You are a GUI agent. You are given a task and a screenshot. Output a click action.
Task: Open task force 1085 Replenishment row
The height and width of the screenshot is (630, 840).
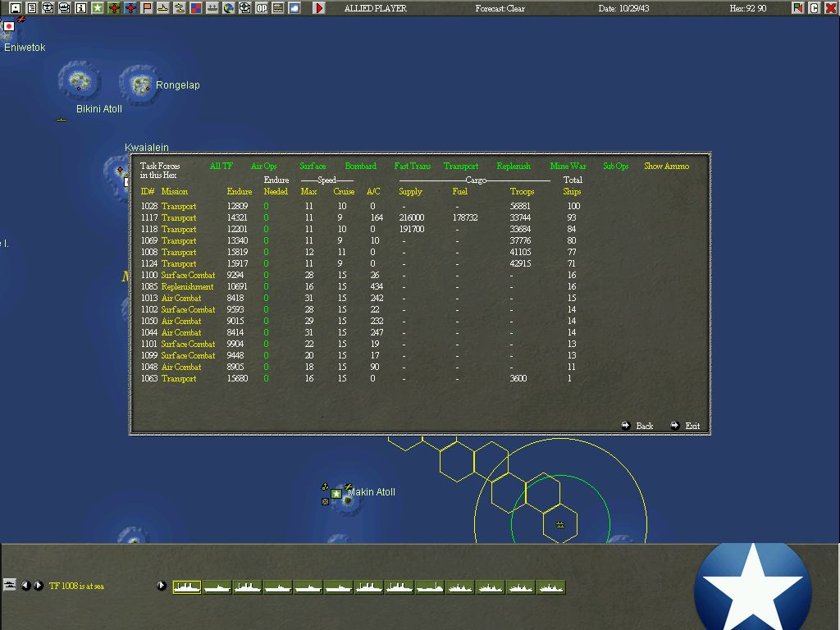coord(361,286)
